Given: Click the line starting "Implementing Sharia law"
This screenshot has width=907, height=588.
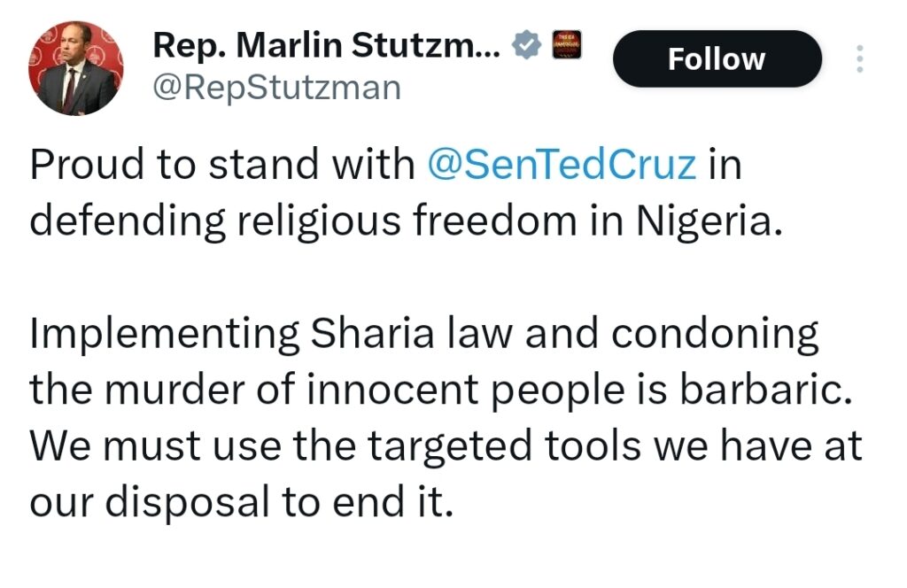Looking at the screenshot, I should [x=424, y=334].
